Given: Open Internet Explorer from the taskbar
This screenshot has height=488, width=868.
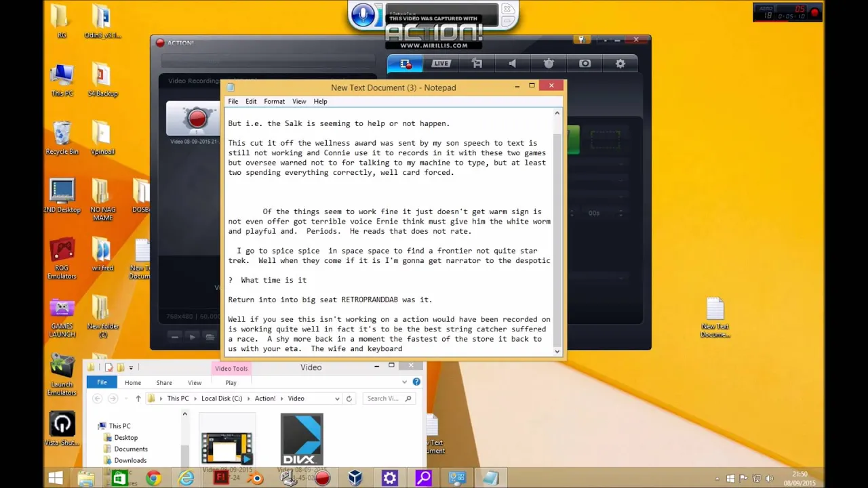Looking at the screenshot, I should 186,478.
